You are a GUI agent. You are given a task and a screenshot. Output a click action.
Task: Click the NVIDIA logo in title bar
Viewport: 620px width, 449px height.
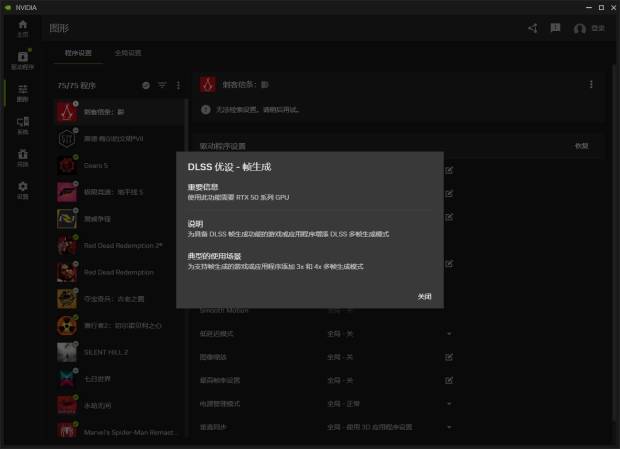point(8,8)
